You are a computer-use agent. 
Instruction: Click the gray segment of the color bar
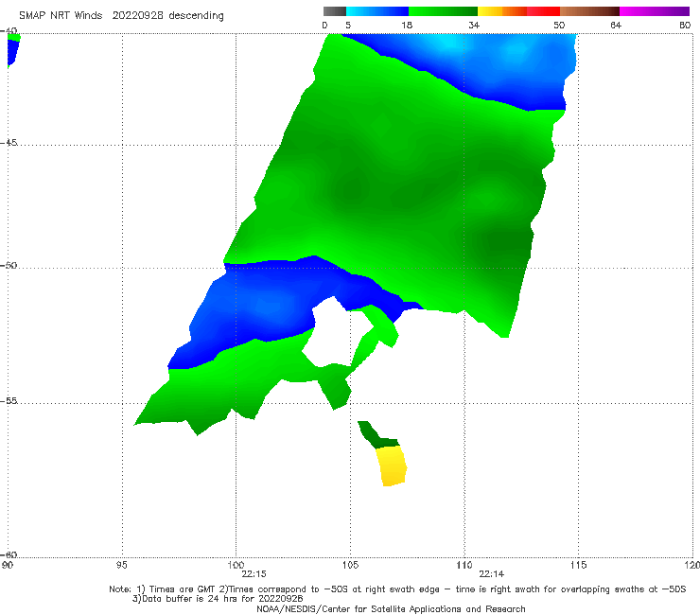[x=335, y=11]
